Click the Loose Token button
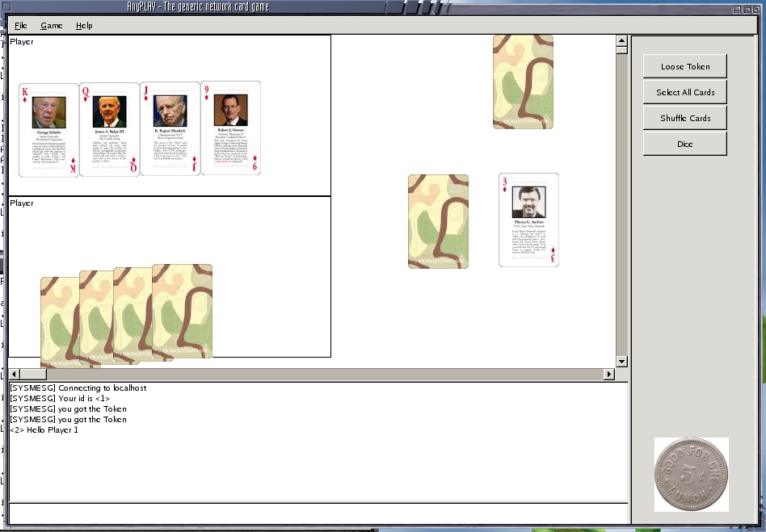The width and height of the screenshot is (766, 532). (685, 66)
